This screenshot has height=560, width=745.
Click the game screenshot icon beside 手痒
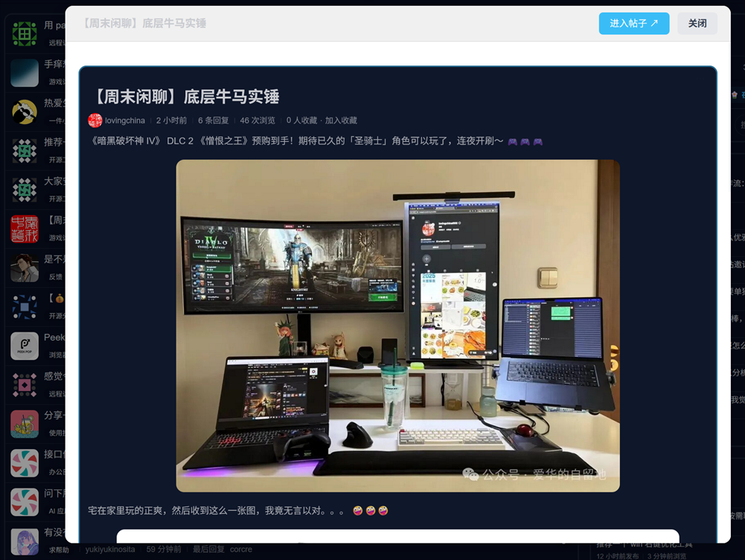coord(25,72)
